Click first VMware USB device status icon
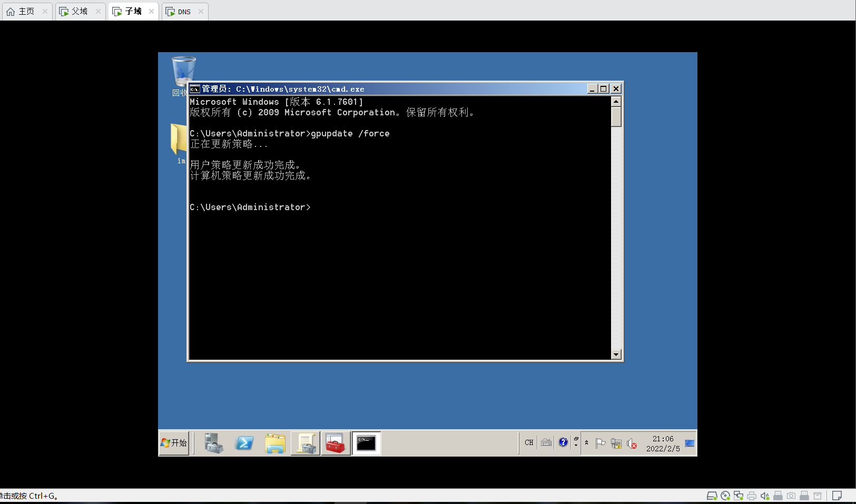Viewport: 856px width, 504px height. 778,496
